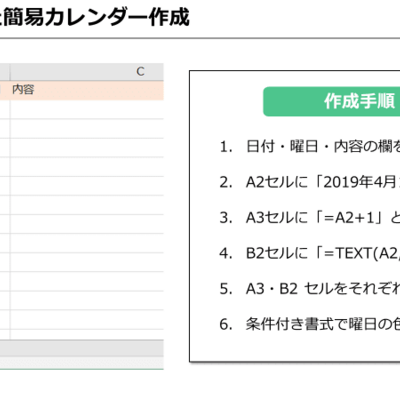Click step 2 about A2セル 2019年4月

click(309, 182)
